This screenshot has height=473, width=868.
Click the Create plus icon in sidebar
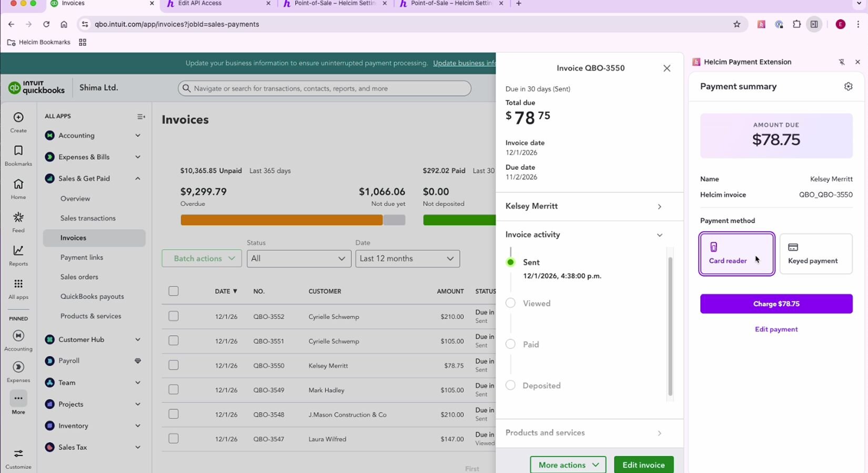18,118
